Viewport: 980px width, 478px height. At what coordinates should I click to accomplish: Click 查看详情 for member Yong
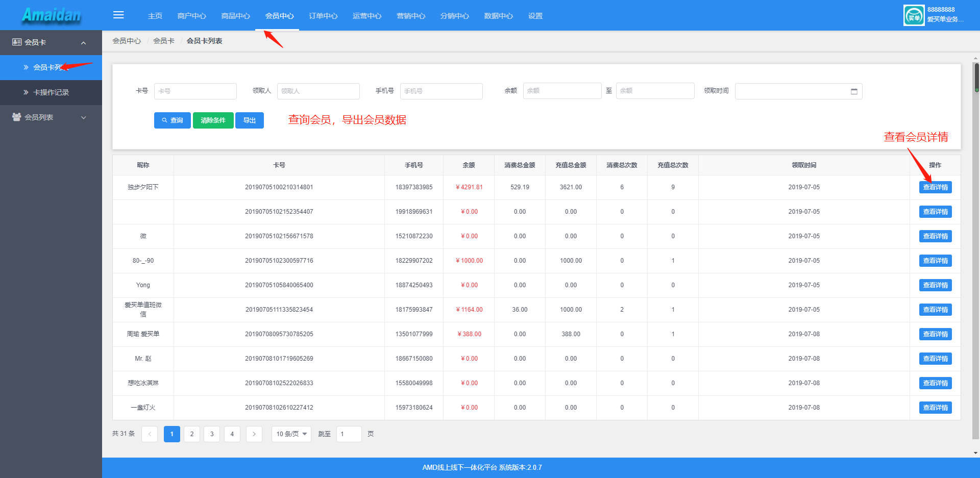(x=936, y=285)
